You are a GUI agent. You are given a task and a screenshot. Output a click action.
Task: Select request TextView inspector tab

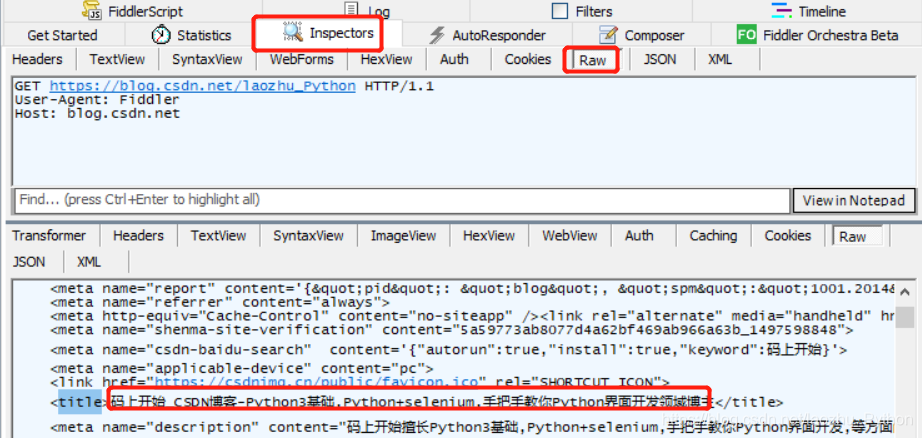click(117, 59)
